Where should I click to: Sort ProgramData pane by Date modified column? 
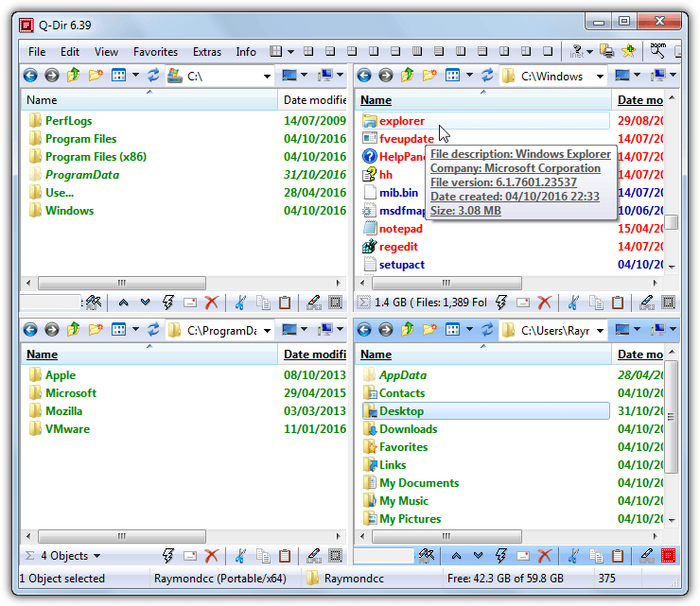click(x=313, y=355)
